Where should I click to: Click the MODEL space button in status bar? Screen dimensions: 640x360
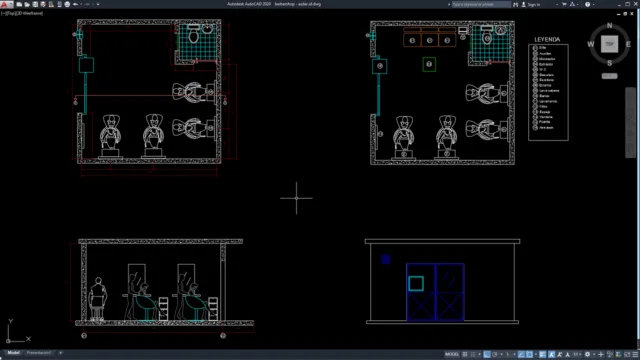[451, 355]
